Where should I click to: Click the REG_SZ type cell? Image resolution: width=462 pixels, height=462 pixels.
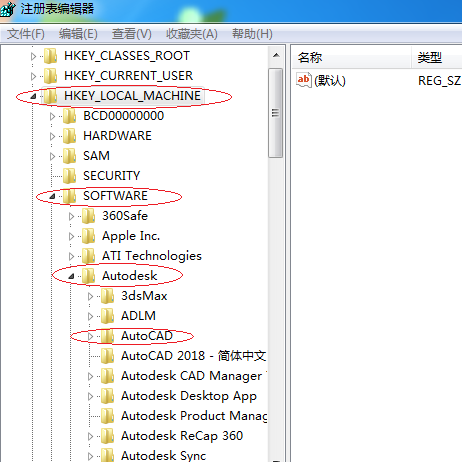click(439, 81)
